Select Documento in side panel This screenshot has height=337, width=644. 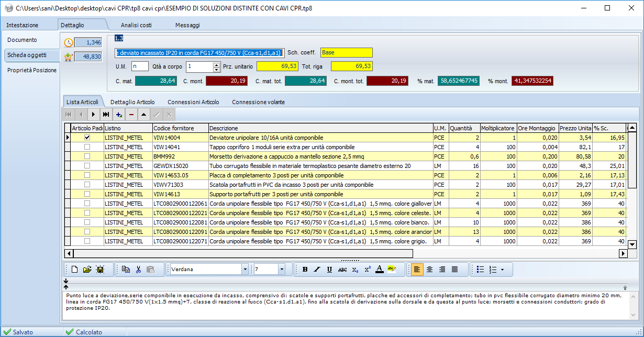[22, 40]
